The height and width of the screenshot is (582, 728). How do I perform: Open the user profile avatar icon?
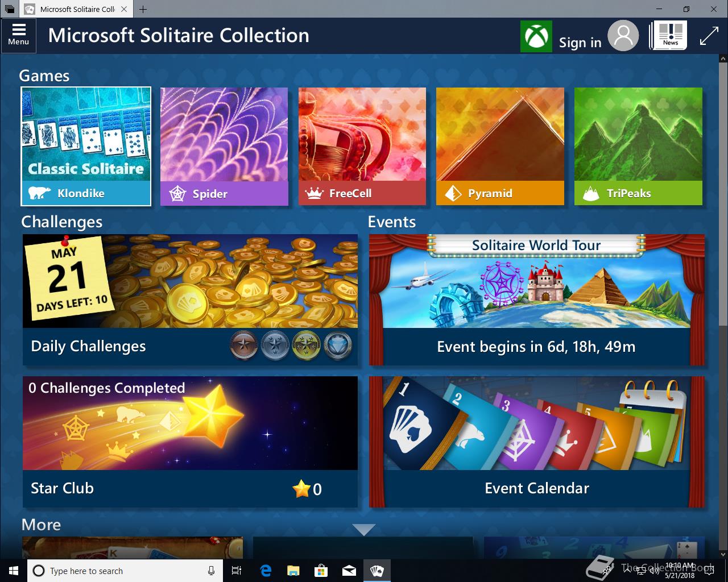[x=623, y=36]
